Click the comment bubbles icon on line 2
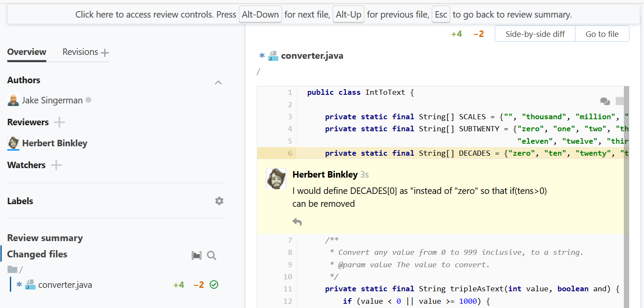644x308 pixels. pyautogui.click(x=605, y=102)
